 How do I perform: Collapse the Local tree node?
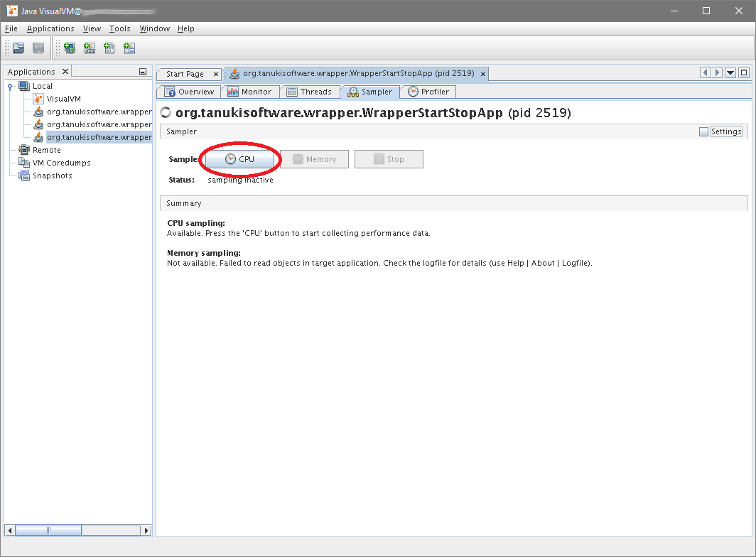tap(10, 87)
